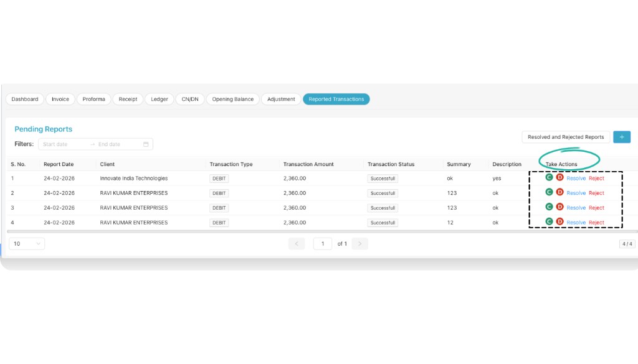Click the blue plus icon near top right
The height and width of the screenshot is (364, 638).
pos(621,137)
